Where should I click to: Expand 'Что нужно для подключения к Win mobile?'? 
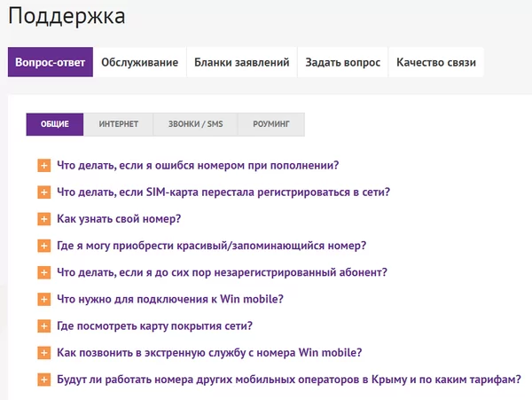(x=169, y=299)
